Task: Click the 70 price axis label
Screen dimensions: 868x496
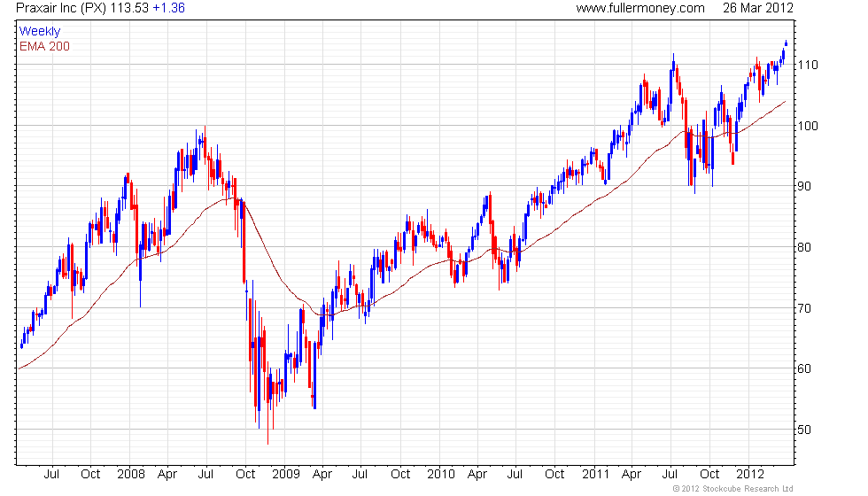Action: point(804,308)
